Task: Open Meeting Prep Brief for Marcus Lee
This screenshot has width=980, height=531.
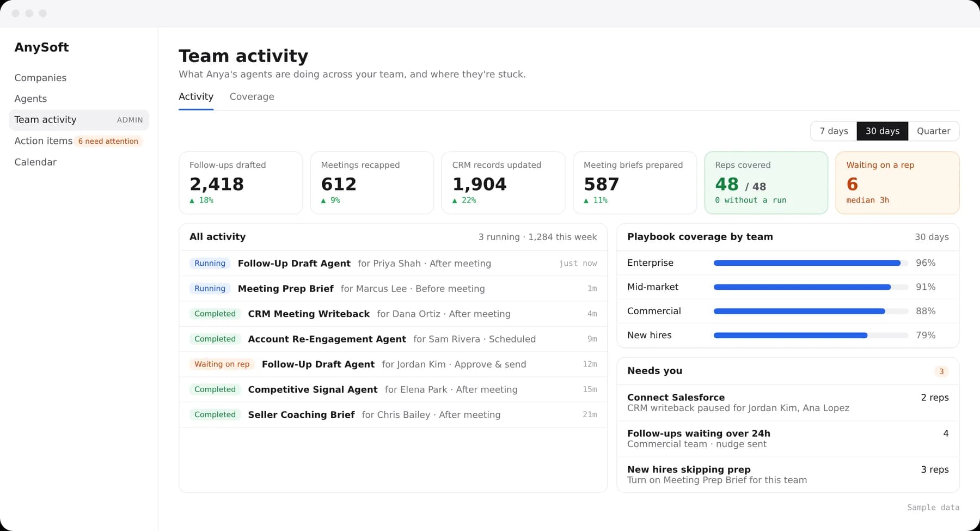Action: (393, 289)
